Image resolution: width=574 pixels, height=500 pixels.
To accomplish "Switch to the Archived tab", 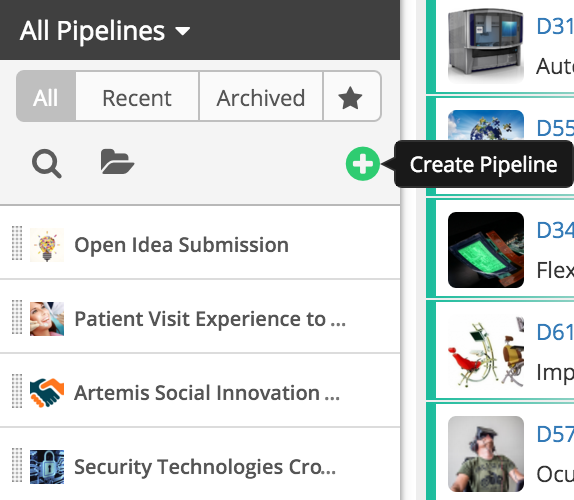I will [261, 97].
